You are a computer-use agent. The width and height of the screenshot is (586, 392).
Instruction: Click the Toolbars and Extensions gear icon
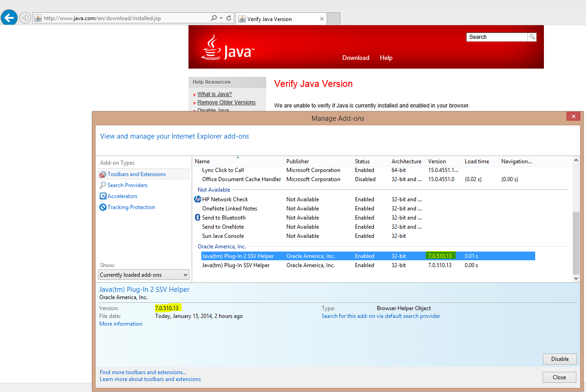pyautogui.click(x=103, y=174)
